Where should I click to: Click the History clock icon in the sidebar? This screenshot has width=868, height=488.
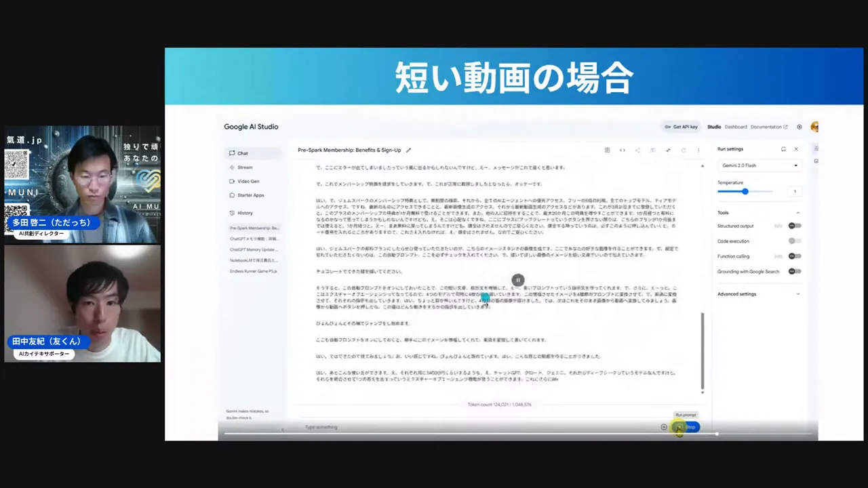point(233,213)
